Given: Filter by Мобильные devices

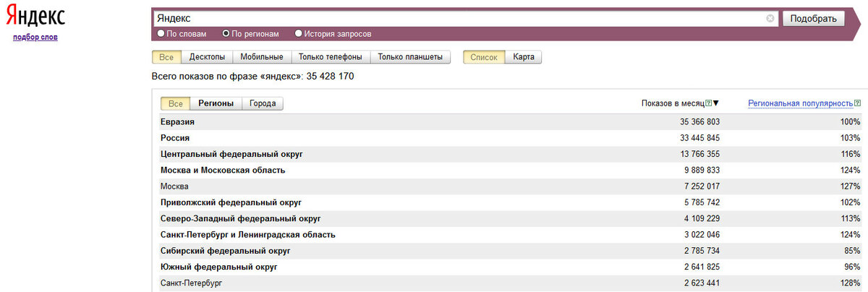Looking at the screenshot, I should (x=261, y=57).
